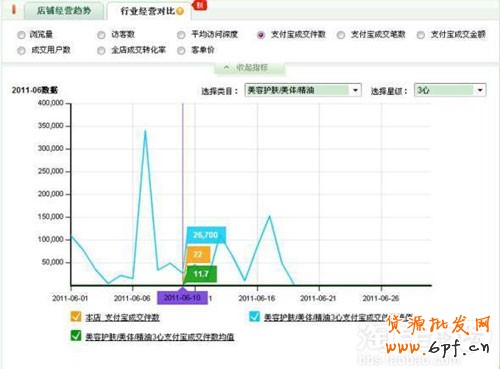
Task: Click the orange help icon beside 行业经营对比
Action: pos(180,11)
